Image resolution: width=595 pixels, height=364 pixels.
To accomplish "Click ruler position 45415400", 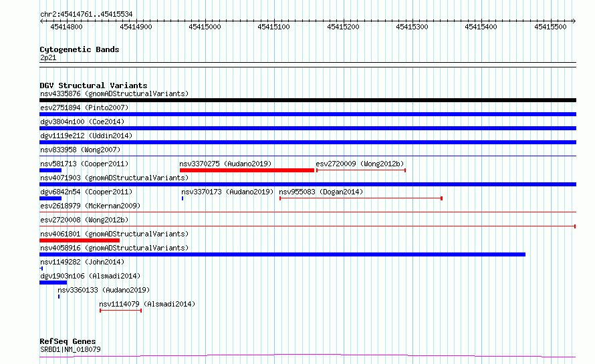I will point(481,27).
